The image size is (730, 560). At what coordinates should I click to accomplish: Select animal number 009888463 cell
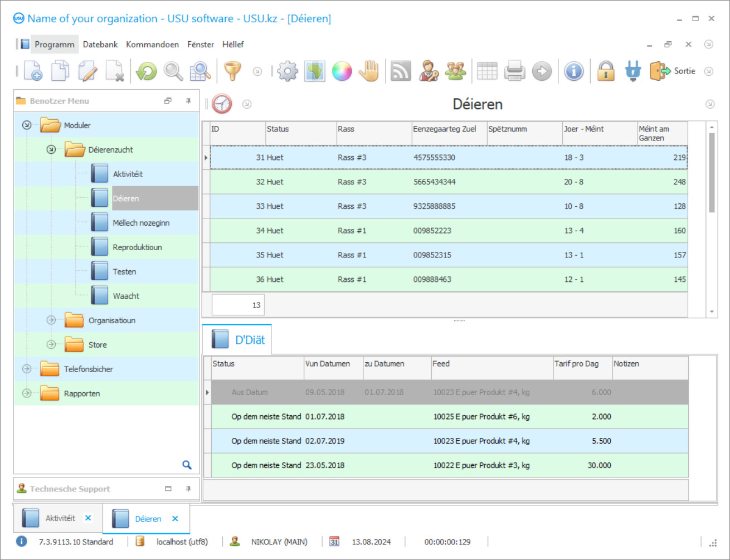pos(449,280)
